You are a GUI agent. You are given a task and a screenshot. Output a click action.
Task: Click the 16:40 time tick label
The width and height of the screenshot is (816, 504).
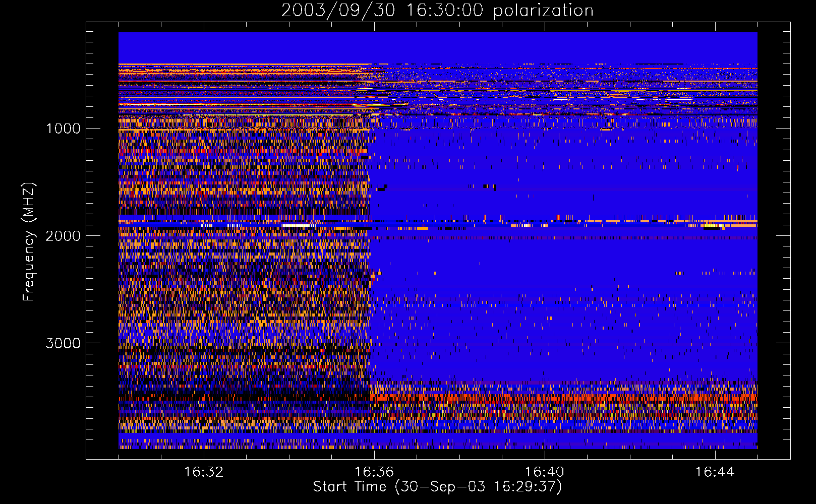click(x=545, y=472)
